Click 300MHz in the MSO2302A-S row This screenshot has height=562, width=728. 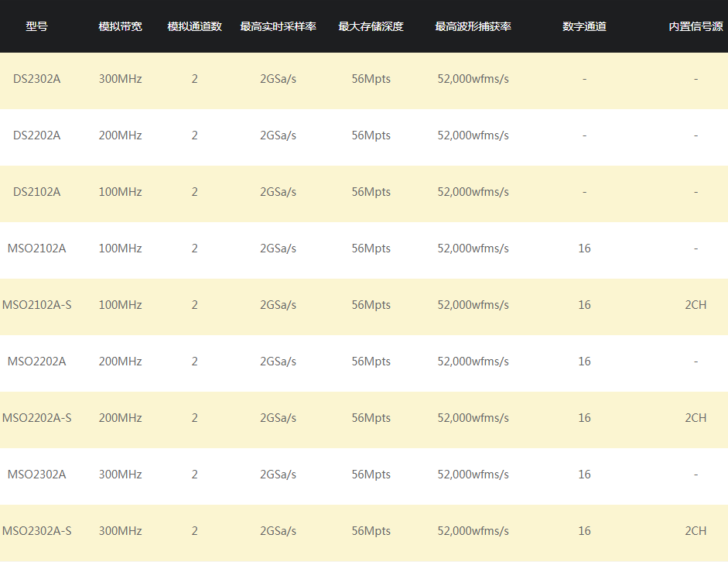click(120, 531)
